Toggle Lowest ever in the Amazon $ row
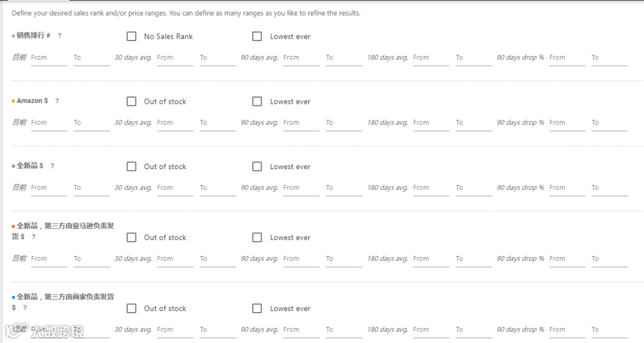The width and height of the screenshot is (644, 343). coord(257,101)
